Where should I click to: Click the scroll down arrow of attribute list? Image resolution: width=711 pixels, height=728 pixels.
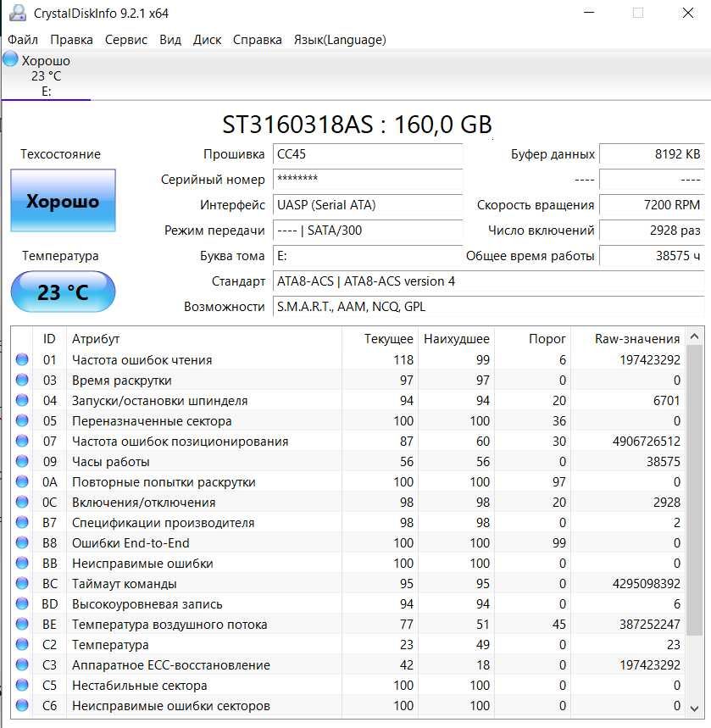pyautogui.click(x=694, y=709)
